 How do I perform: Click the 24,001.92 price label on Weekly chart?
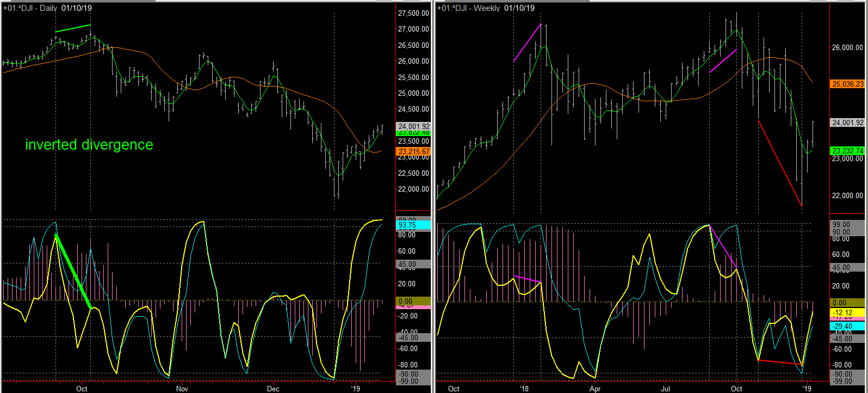click(847, 122)
